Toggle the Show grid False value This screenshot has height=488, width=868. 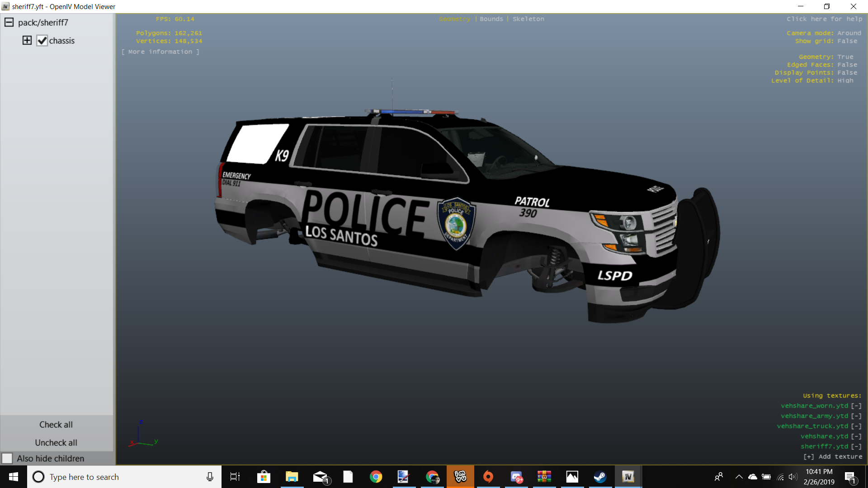pos(847,41)
